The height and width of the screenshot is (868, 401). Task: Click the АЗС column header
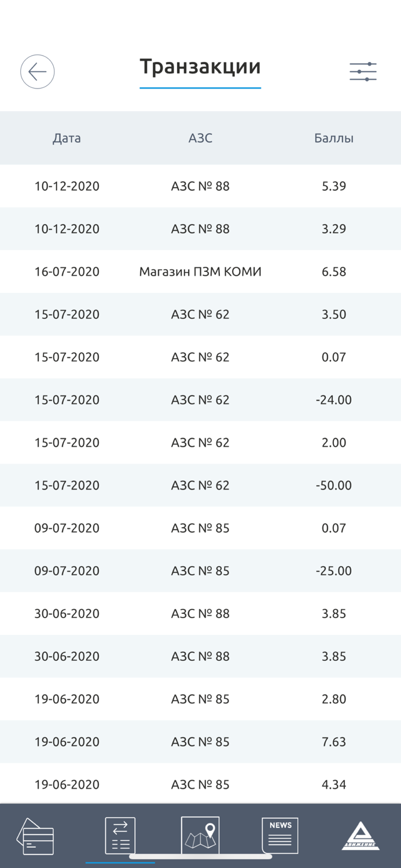pos(200,138)
